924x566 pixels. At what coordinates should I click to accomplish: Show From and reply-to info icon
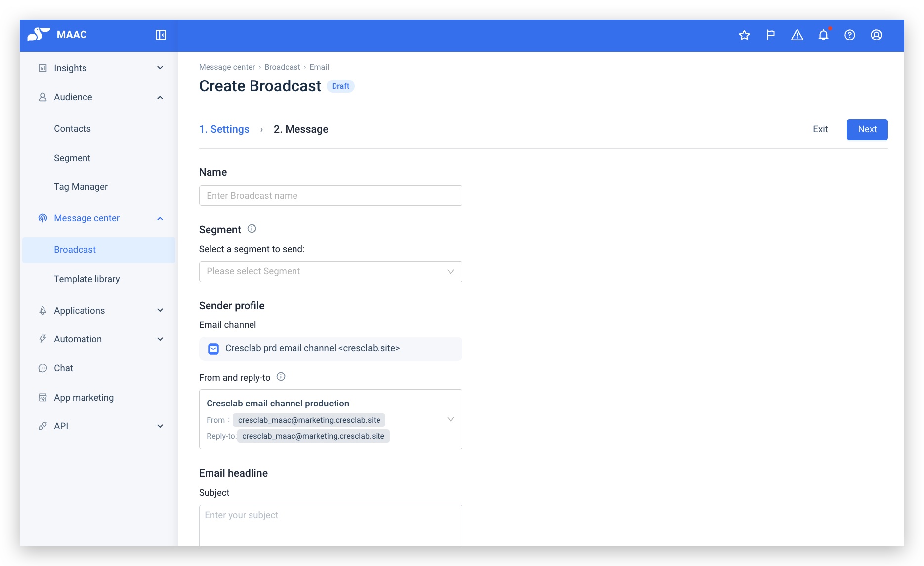(281, 377)
